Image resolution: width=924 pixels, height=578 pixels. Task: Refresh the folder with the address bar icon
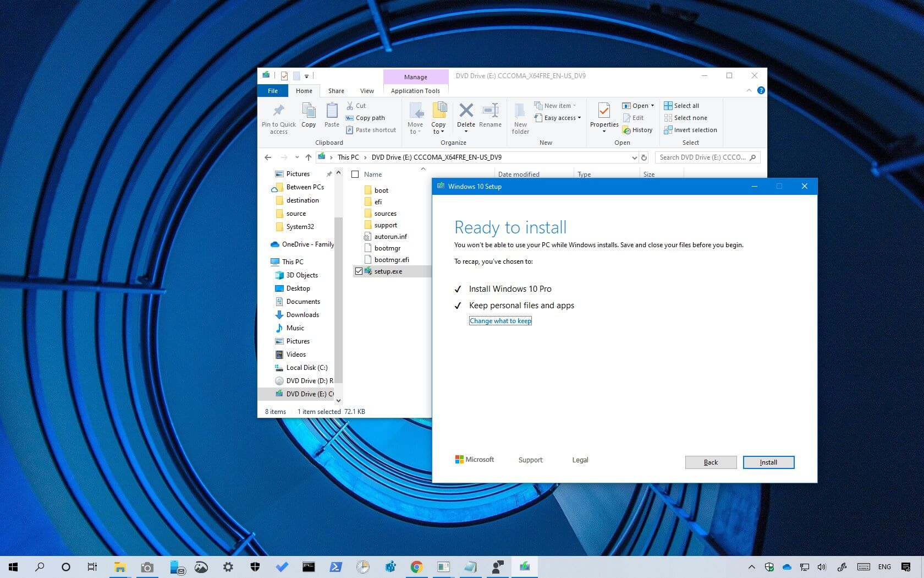tap(644, 157)
